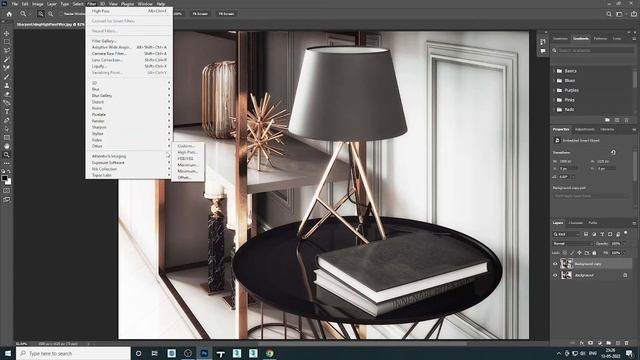Choose High Pass in Other submenu
The width and height of the screenshot is (640, 360).
187,152
